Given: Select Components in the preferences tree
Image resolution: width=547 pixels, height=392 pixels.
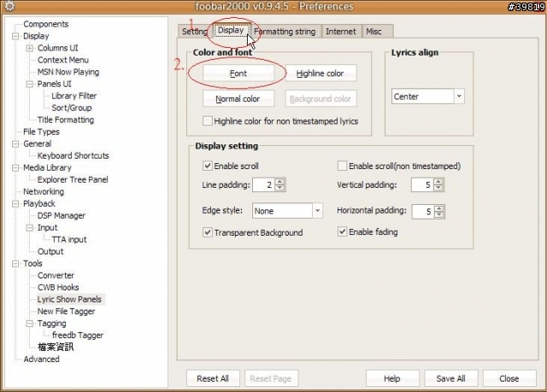Looking at the screenshot, I should (x=45, y=24).
